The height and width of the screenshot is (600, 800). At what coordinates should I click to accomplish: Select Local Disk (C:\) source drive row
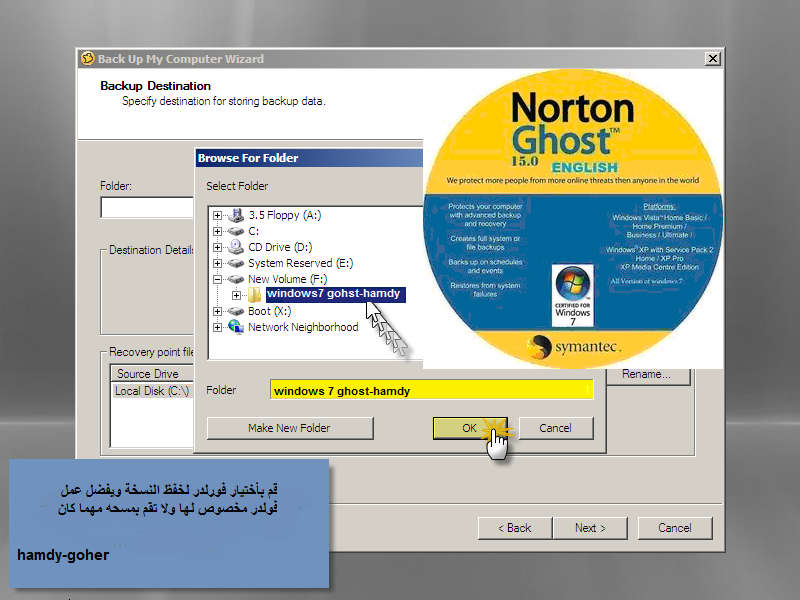pyautogui.click(x=152, y=391)
